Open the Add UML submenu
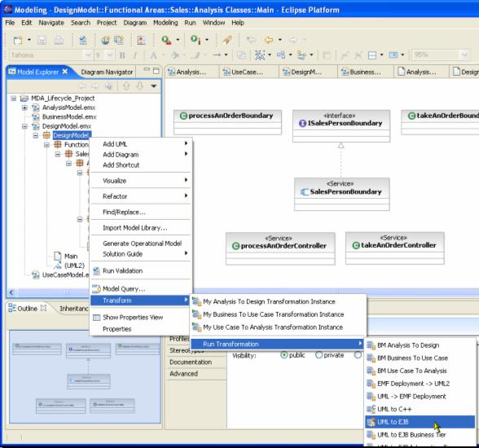Image resolution: width=479 pixels, height=448 pixels. click(x=140, y=144)
